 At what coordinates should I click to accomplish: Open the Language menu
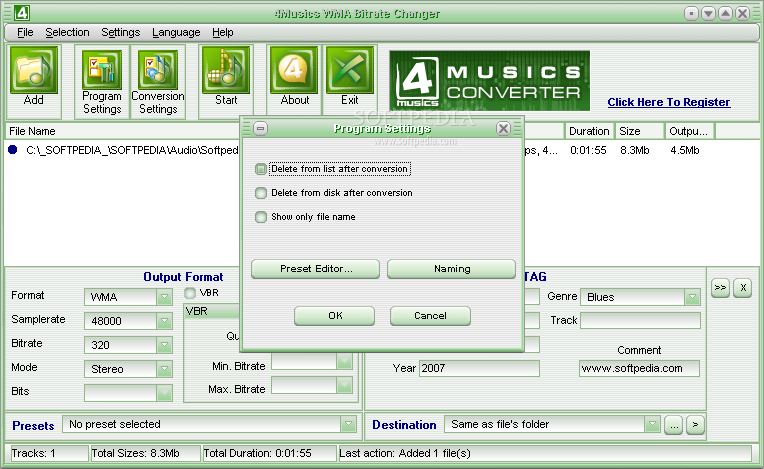tap(176, 32)
